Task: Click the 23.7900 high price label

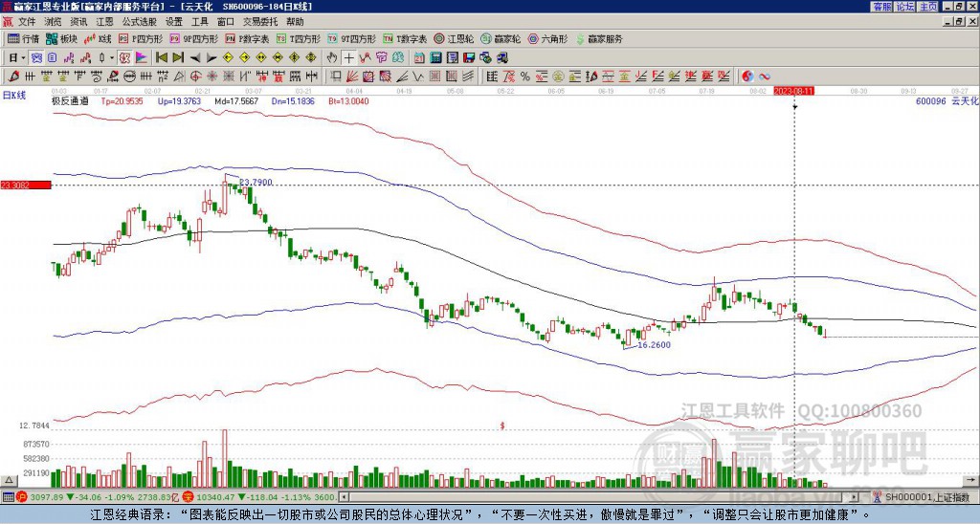Action: pos(256,183)
